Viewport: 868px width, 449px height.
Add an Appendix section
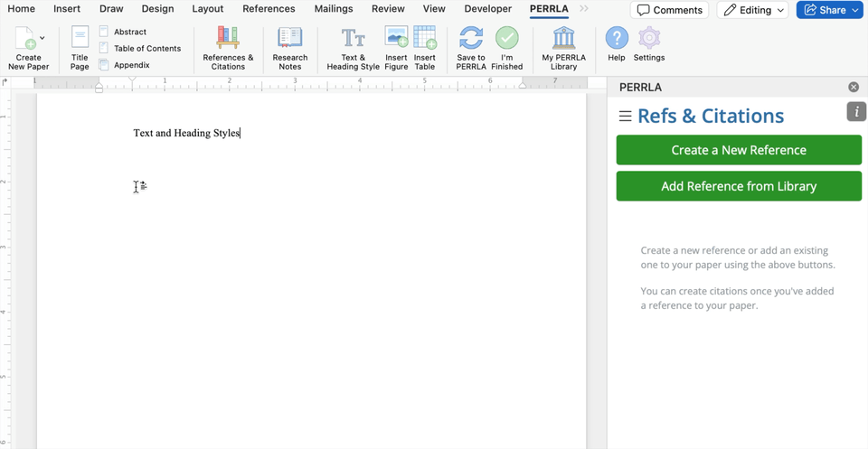[125, 65]
